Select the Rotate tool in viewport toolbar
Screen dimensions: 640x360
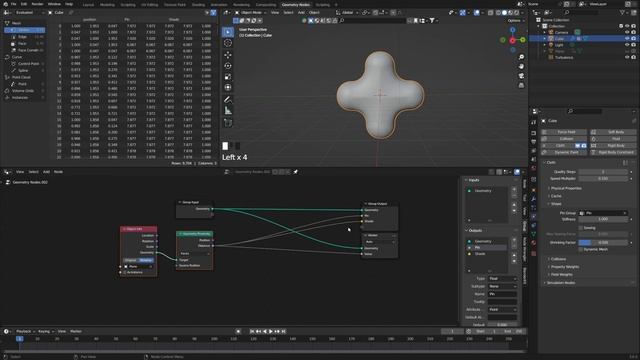pyautogui.click(x=228, y=65)
